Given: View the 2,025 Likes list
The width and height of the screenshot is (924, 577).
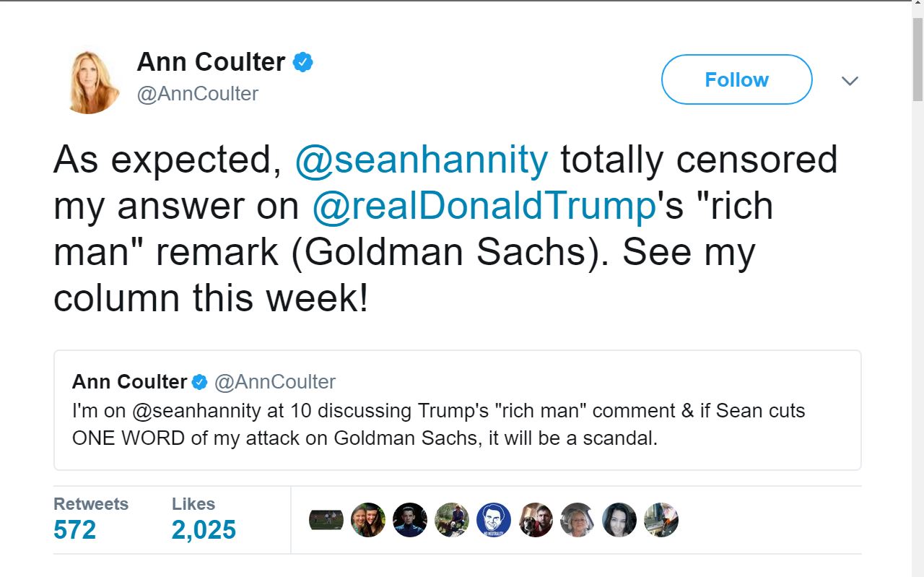Looking at the screenshot, I should [x=204, y=529].
